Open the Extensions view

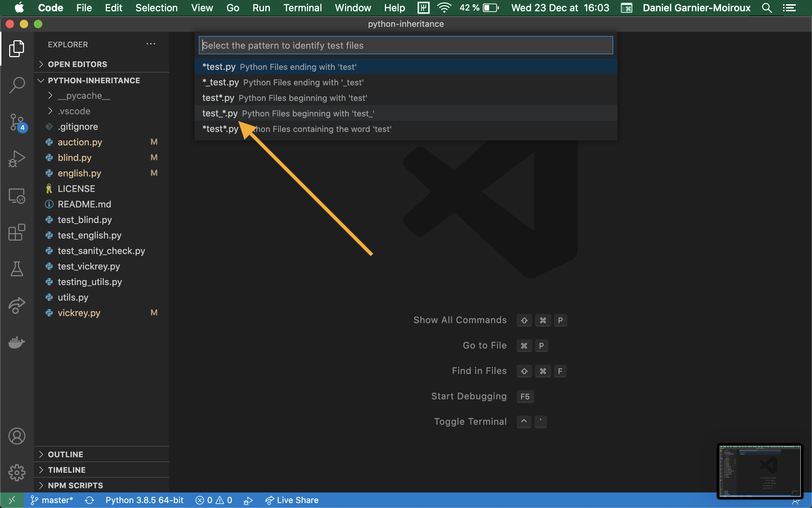coord(17,232)
